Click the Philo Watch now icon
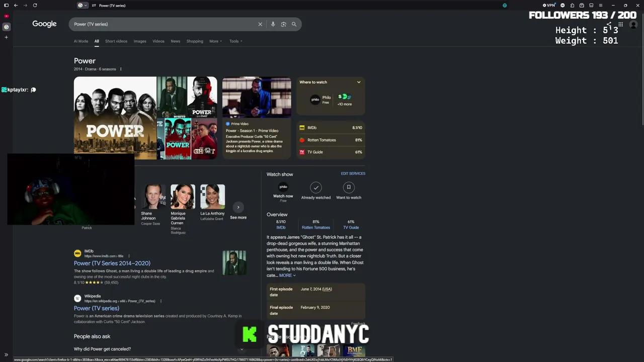Viewport: 644px width, 362px height. (x=283, y=187)
